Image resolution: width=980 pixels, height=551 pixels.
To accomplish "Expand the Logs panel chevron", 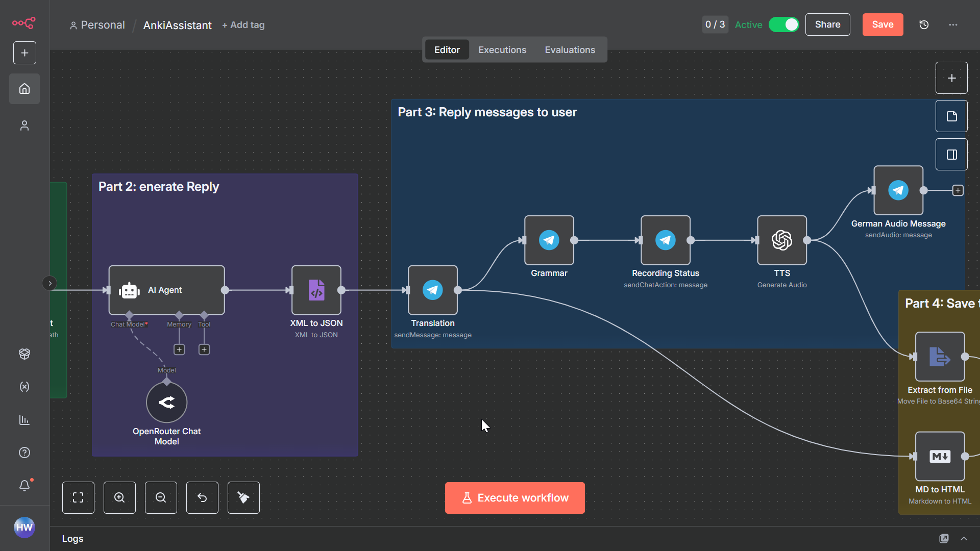I will pos(964,538).
